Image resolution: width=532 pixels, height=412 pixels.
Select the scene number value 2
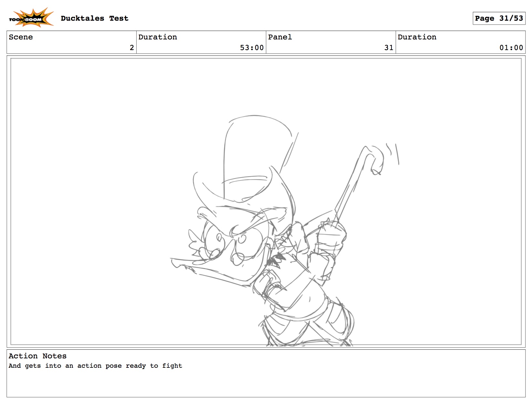pyautogui.click(x=131, y=48)
